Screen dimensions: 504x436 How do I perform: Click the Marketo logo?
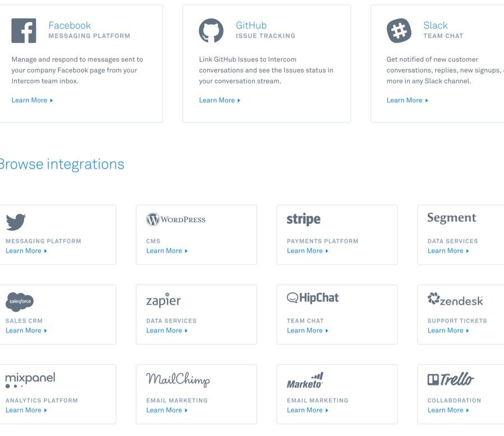point(305,381)
